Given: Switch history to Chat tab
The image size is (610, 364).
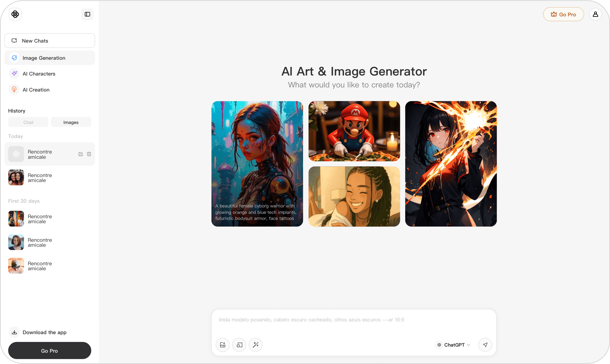Looking at the screenshot, I should 28,122.
